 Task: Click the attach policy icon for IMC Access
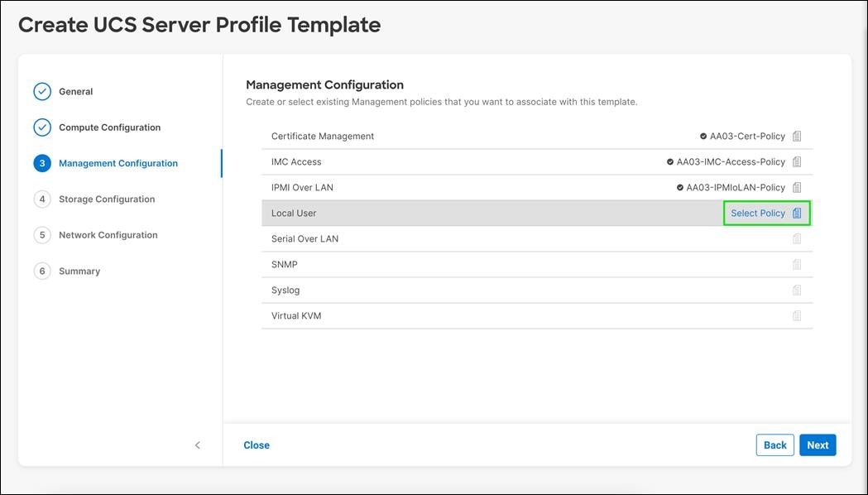[796, 161]
